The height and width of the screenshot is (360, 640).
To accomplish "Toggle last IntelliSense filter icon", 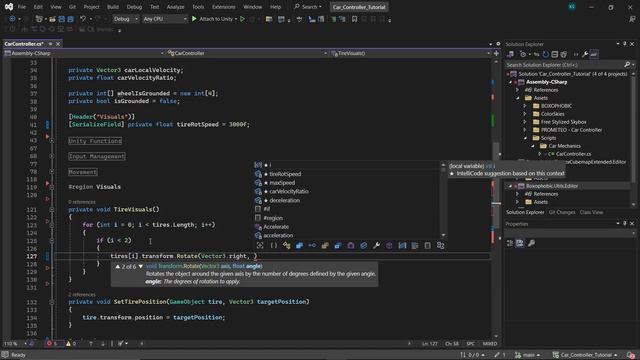I will click(440, 245).
